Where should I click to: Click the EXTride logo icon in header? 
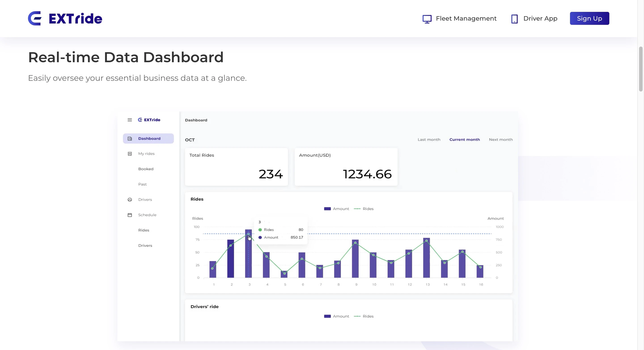coord(34,18)
